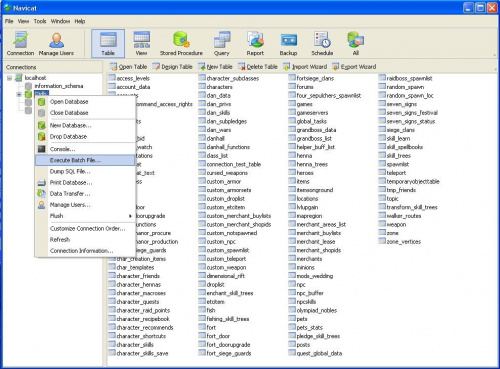The width and height of the screenshot is (500, 369).
Task: Open the Tools menu
Action: (x=40, y=21)
